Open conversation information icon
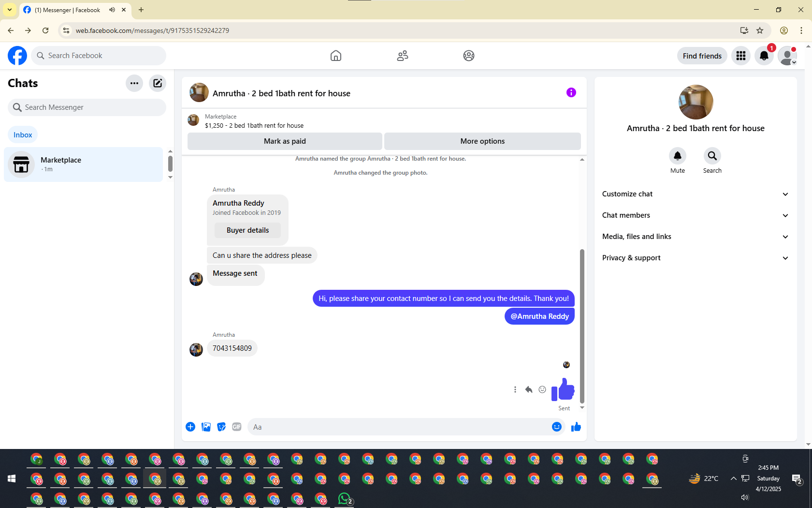This screenshot has width=812, height=508. (571, 92)
